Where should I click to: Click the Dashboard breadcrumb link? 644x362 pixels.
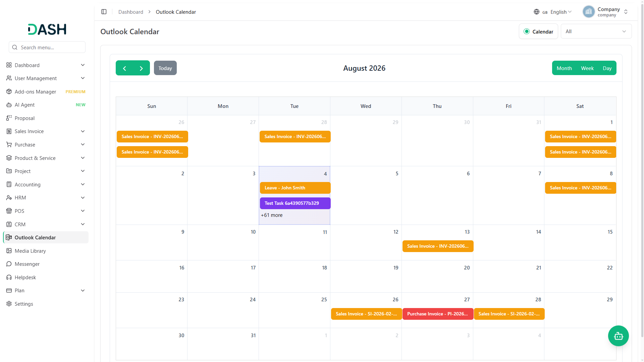131,12
